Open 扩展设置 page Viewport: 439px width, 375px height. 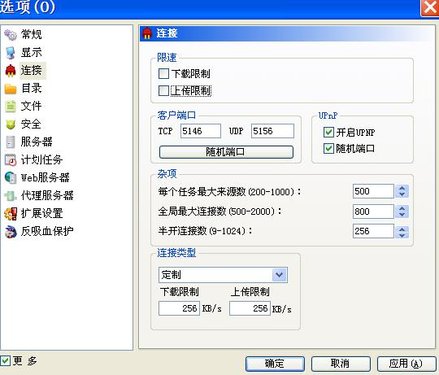42,214
